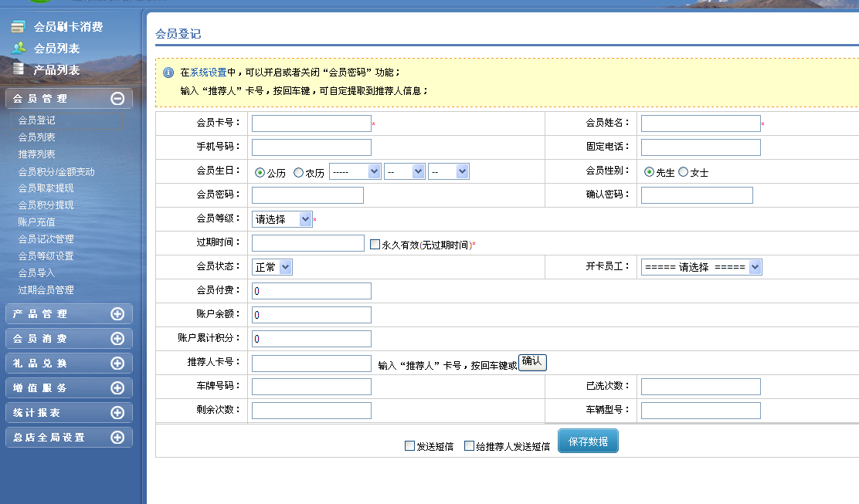Expand 产品管理 section plus icon

[x=117, y=313]
